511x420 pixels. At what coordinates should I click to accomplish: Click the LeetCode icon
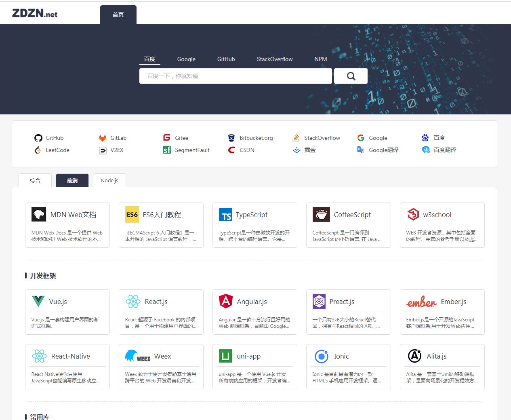point(38,150)
